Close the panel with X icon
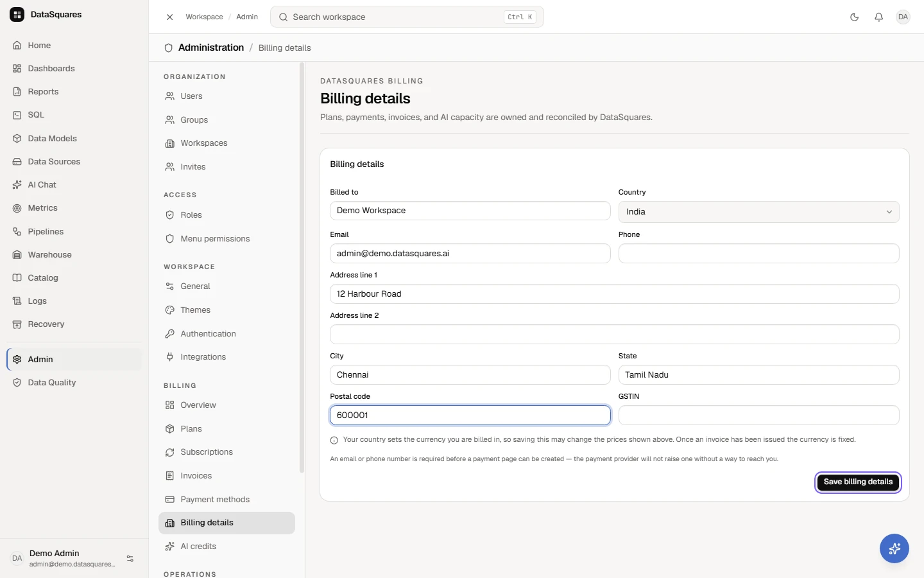 [169, 17]
